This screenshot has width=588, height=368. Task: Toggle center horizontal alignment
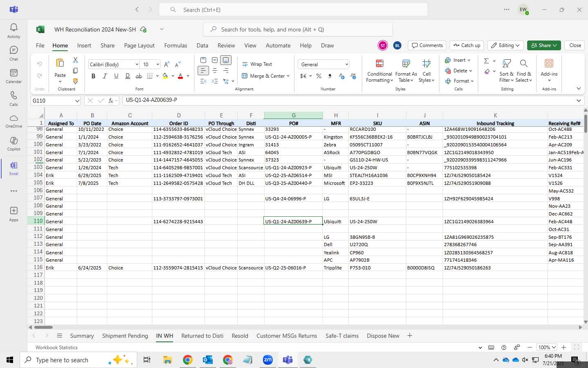[215, 71]
